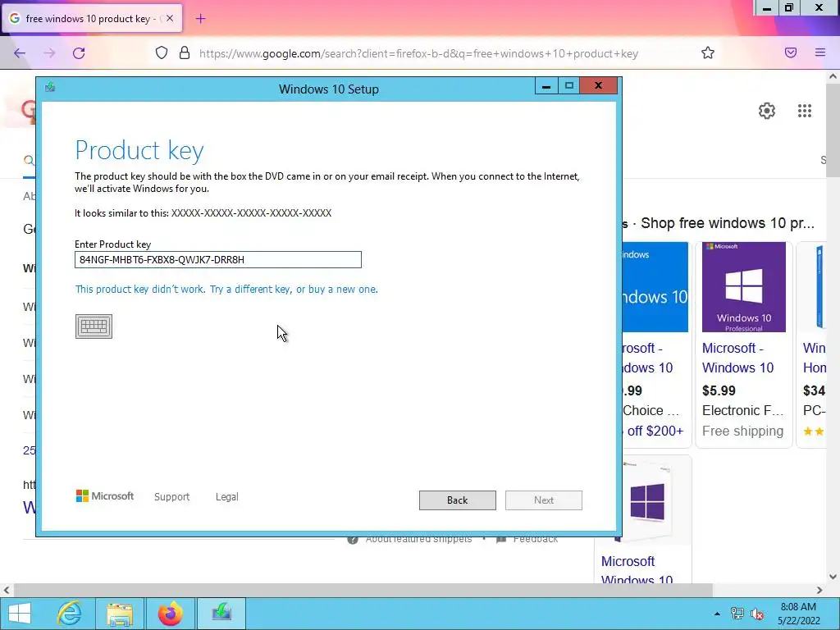
Task: Reload the Firefox page
Action: click(79, 53)
